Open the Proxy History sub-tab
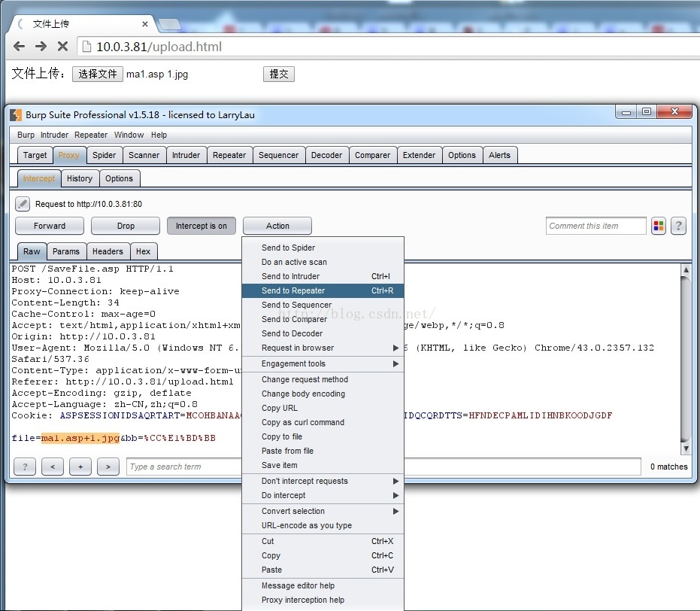This screenshot has width=700, height=611. 80,178
